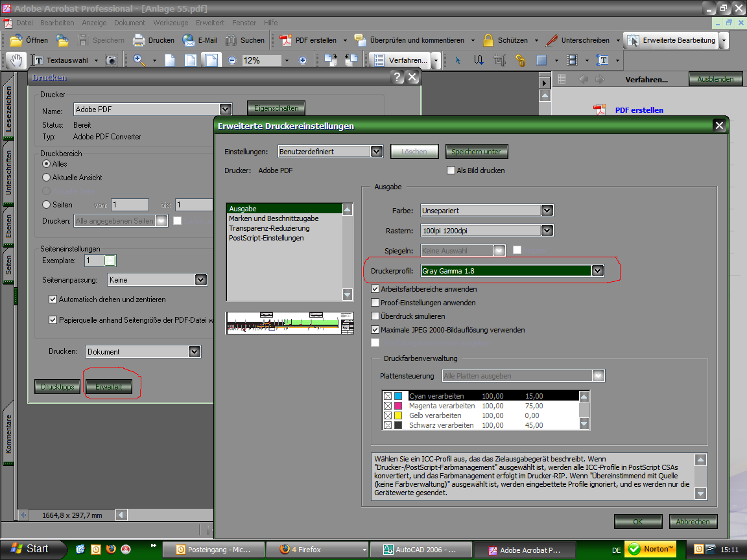Select the link chain tool
The height and width of the screenshot is (560, 747).
pyautogui.click(x=521, y=60)
